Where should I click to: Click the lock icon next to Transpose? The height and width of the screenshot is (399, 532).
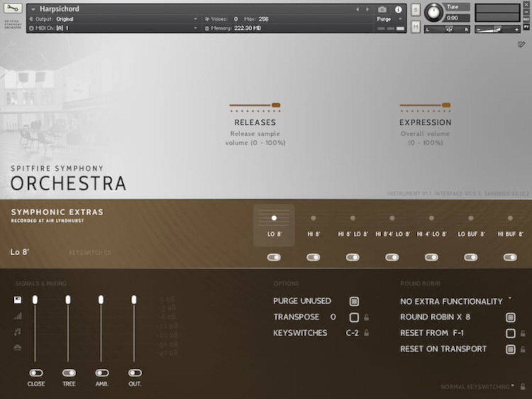coord(366,317)
